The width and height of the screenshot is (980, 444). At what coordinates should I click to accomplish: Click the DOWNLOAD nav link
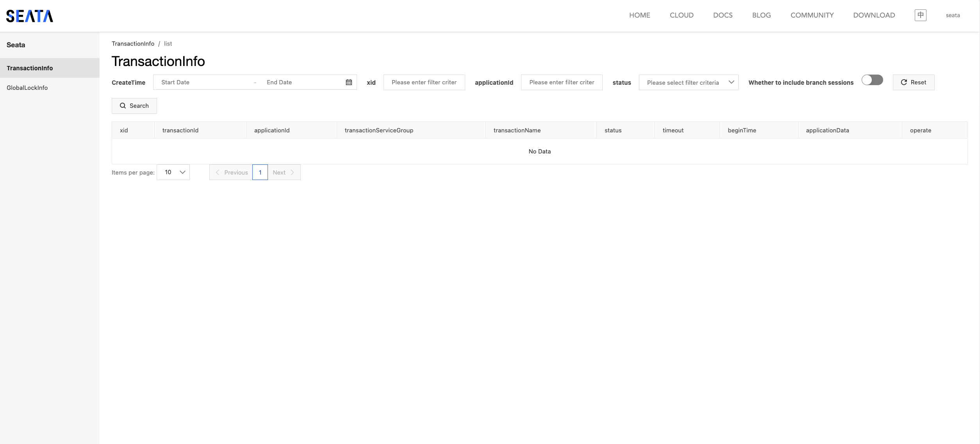[874, 15]
